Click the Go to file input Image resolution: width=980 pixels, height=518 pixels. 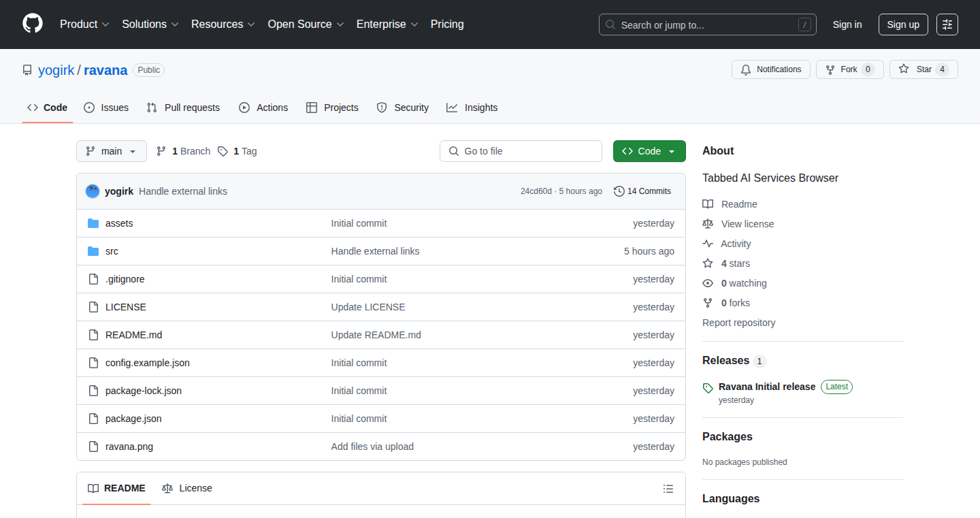point(521,151)
